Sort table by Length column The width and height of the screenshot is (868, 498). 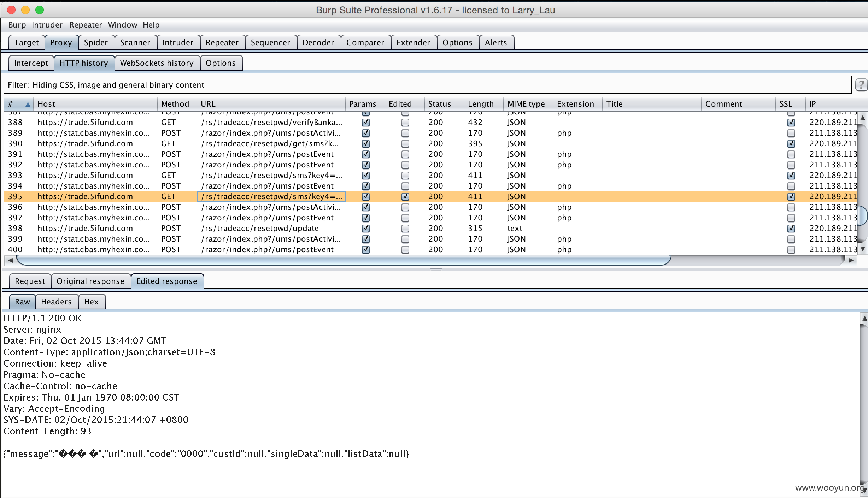click(x=483, y=104)
